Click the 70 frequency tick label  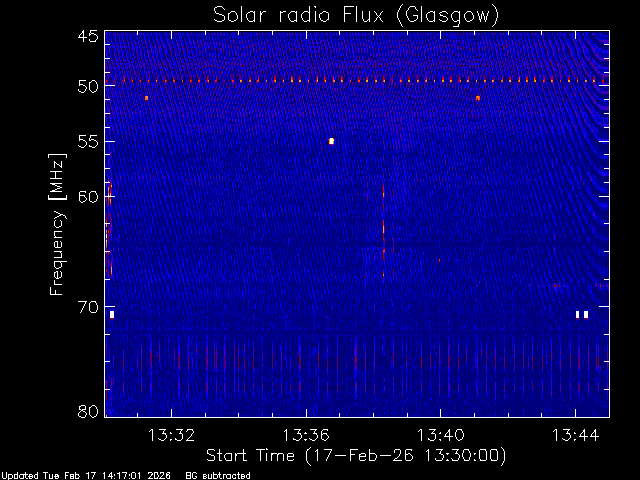(x=88, y=307)
